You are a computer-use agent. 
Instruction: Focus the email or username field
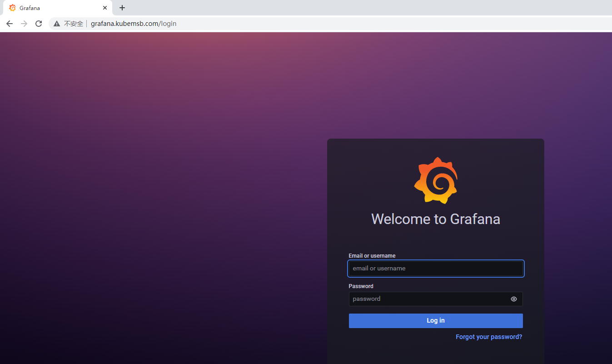pos(436,269)
